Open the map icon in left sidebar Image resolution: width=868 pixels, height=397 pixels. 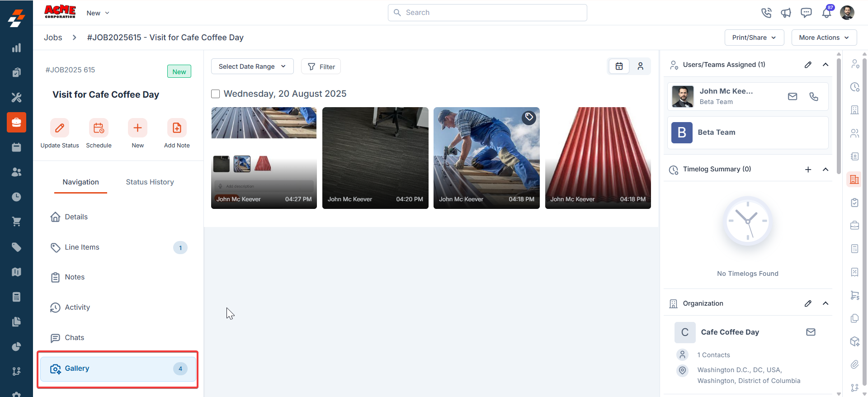[x=16, y=272]
